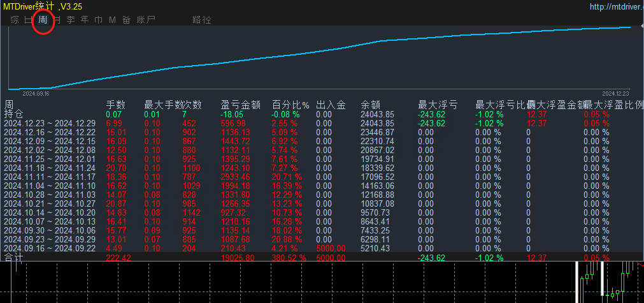
Task: Click the 周 column header in table
Action: click(x=9, y=105)
